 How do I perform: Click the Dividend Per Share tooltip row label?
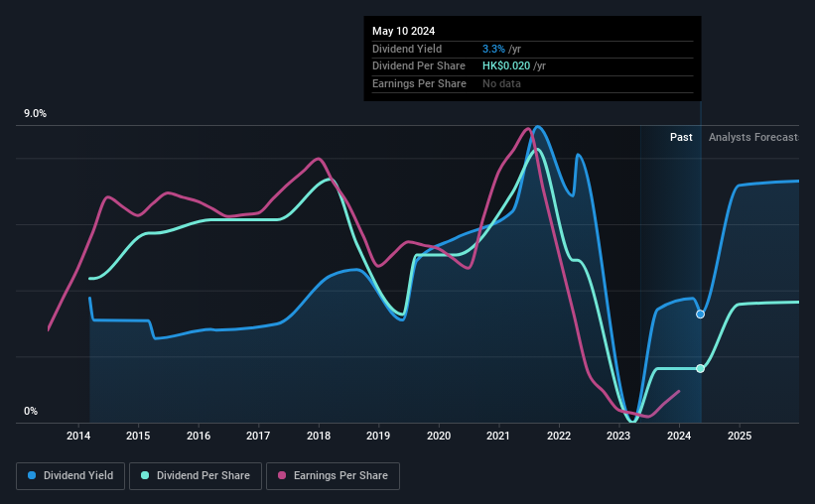[x=418, y=66]
